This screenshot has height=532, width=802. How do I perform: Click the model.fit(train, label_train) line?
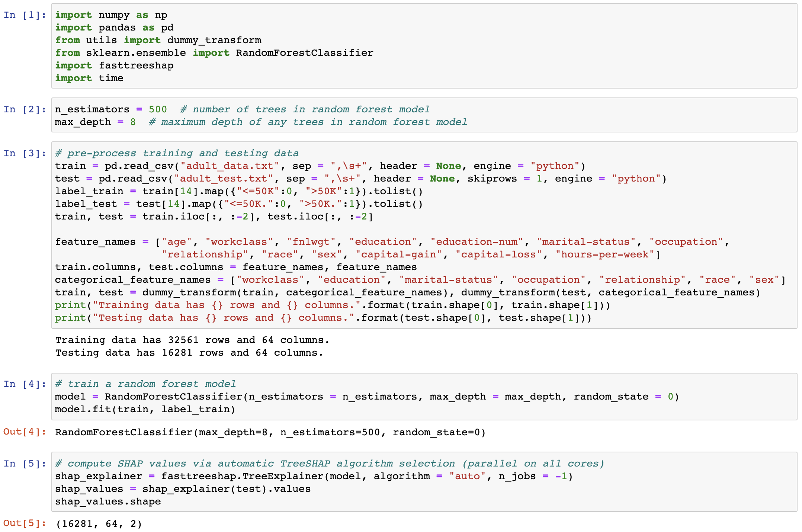point(145,409)
